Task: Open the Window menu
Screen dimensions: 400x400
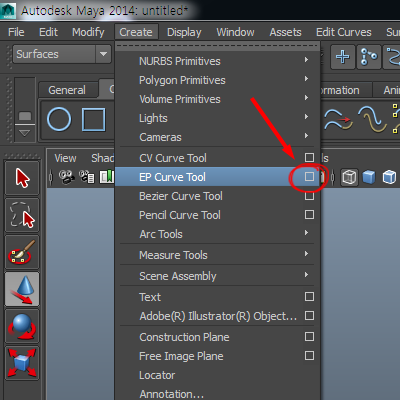Action: (235, 32)
